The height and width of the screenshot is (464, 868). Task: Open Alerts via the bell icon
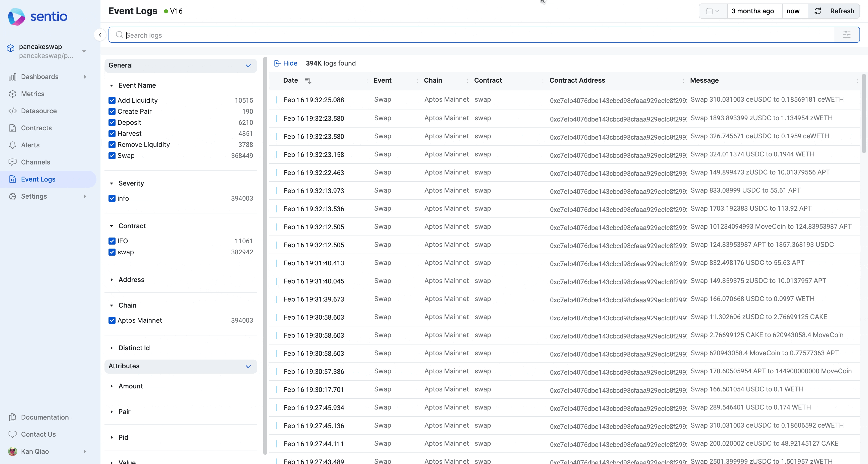point(13,145)
